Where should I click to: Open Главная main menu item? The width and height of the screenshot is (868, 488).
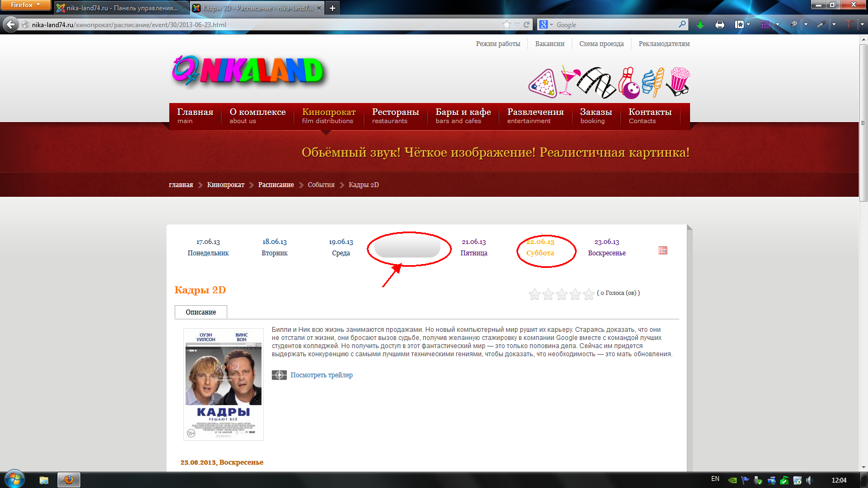pos(195,115)
